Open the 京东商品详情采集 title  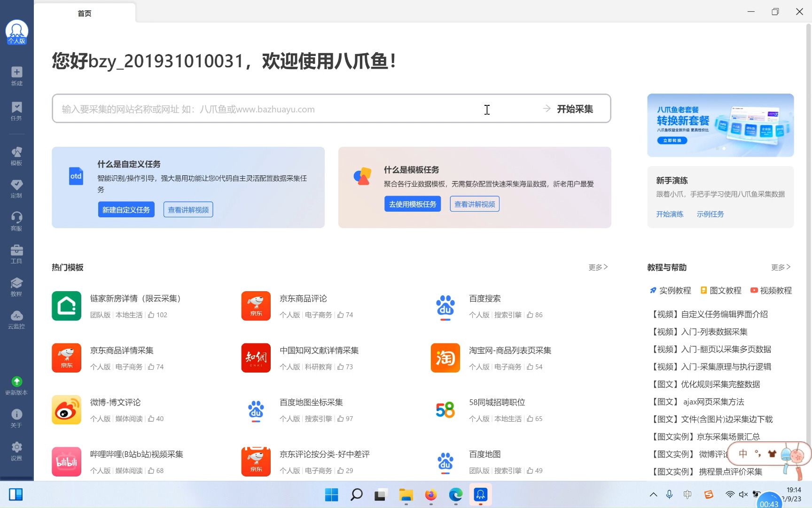coord(122,350)
